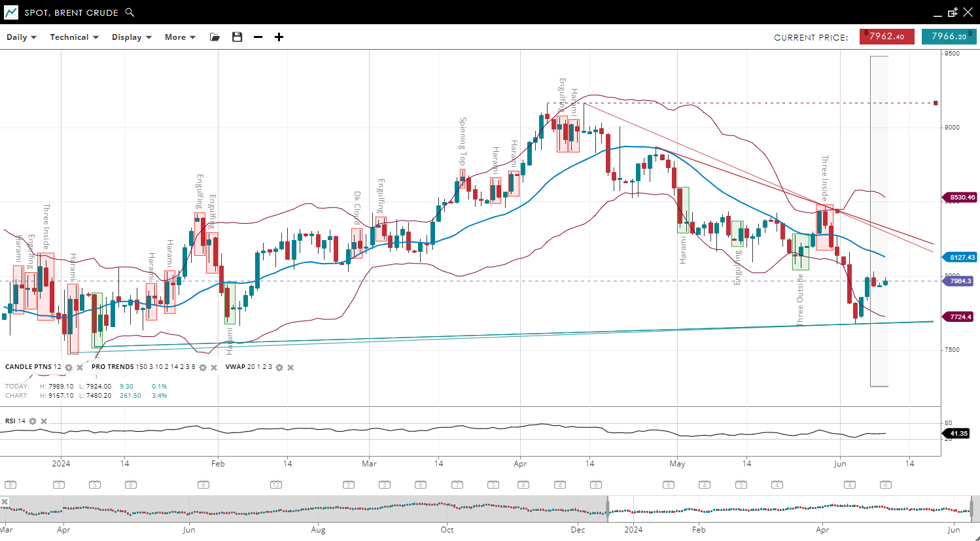Click the left handle of the range navigator

click(608, 508)
